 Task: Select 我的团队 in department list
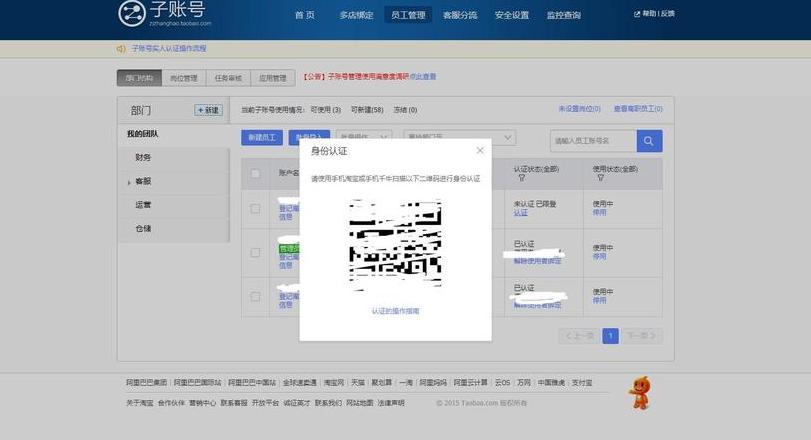[142, 134]
